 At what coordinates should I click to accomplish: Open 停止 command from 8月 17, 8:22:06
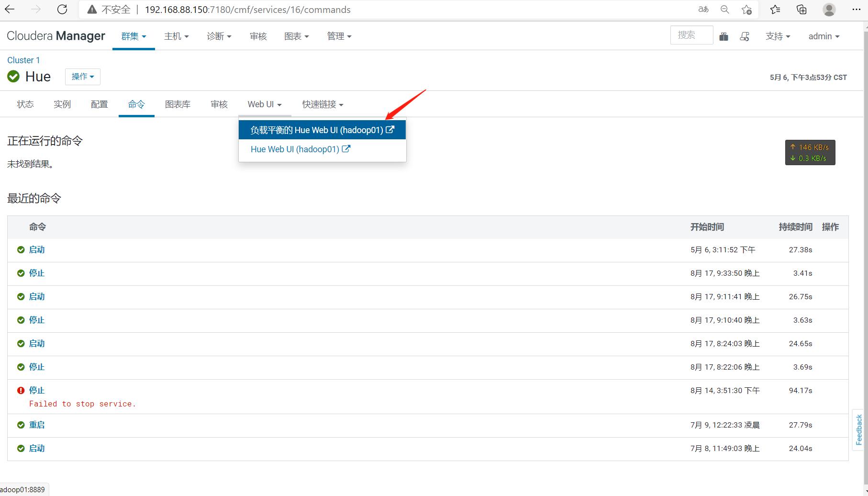37,367
